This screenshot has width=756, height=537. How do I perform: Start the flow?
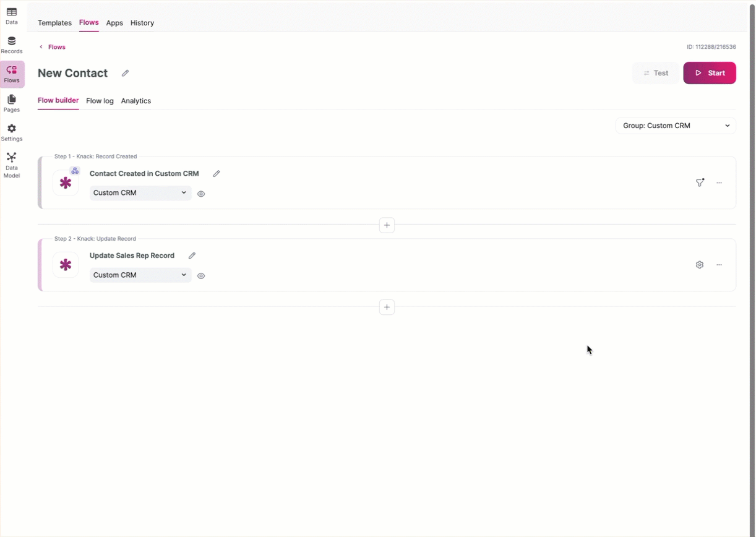point(710,73)
